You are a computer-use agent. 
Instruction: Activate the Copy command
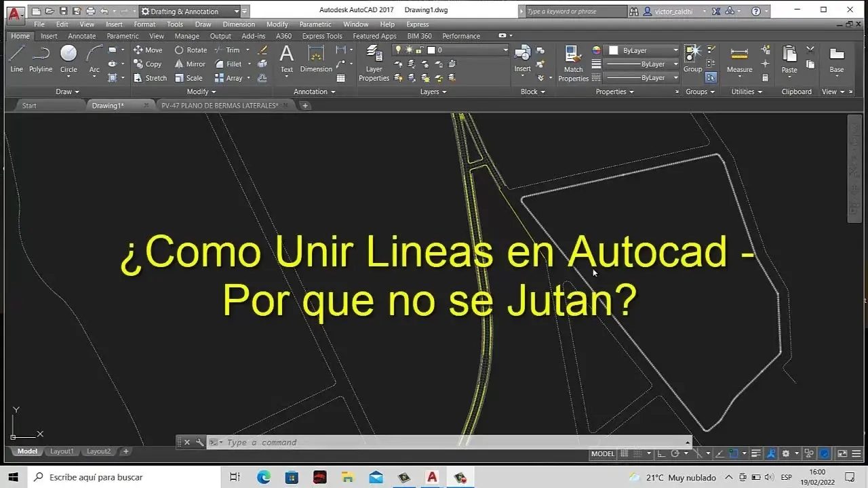148,64
